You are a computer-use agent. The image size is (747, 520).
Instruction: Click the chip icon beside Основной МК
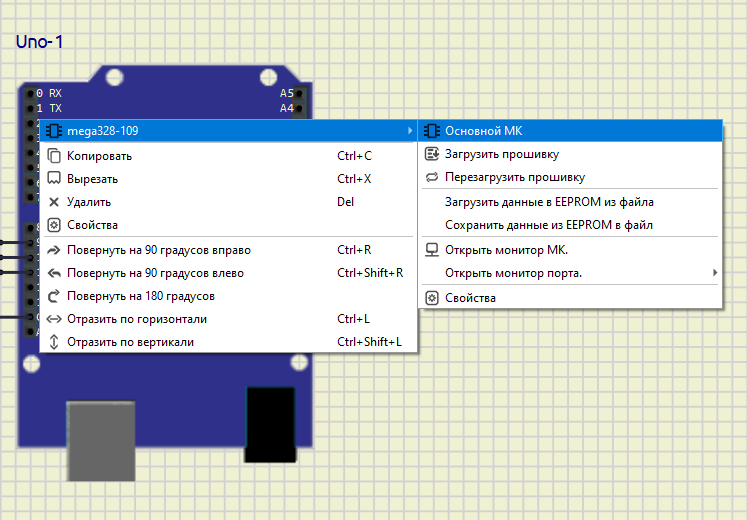[x=432, y=131]
